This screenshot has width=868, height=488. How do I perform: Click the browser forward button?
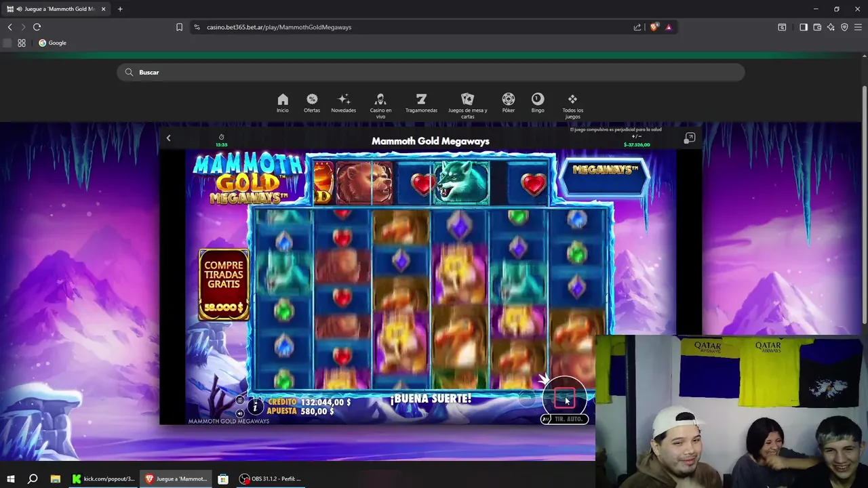23,27
